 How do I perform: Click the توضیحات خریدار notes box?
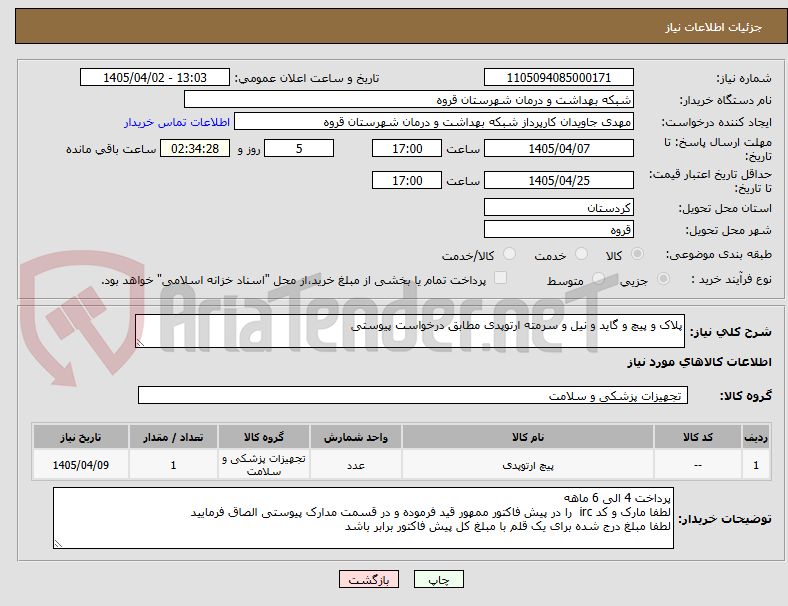coord(363,518)
